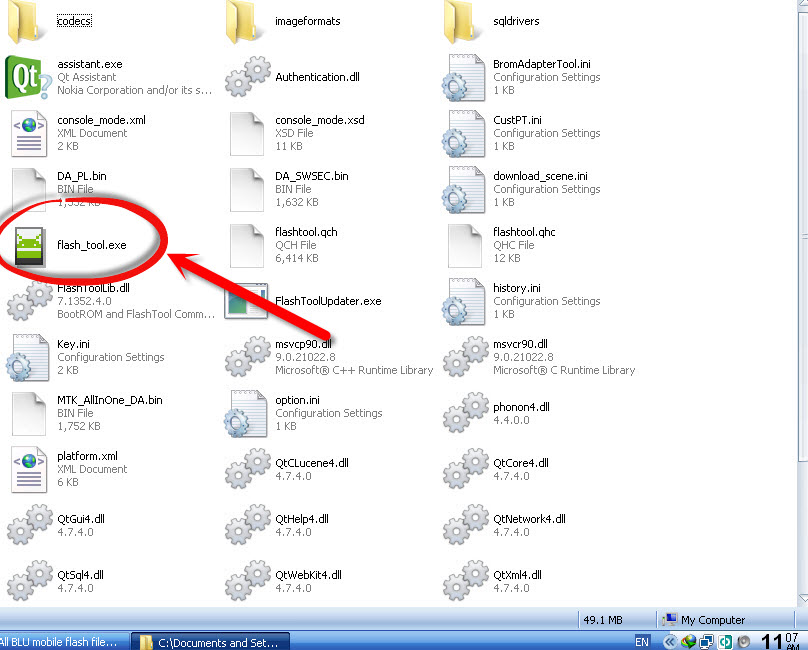
Task: Click the 49.1 MB status bar size
Action: coord(602,620)
